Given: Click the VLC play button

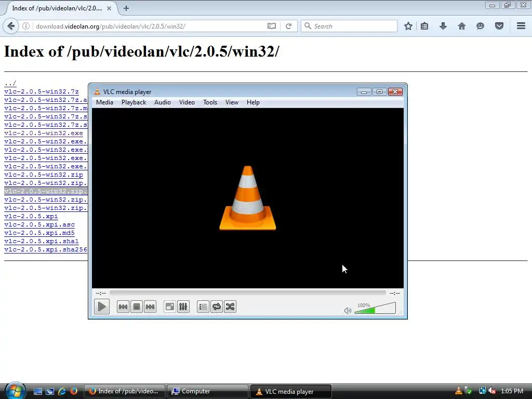Looking at the screenshot, I should [101, 307].
